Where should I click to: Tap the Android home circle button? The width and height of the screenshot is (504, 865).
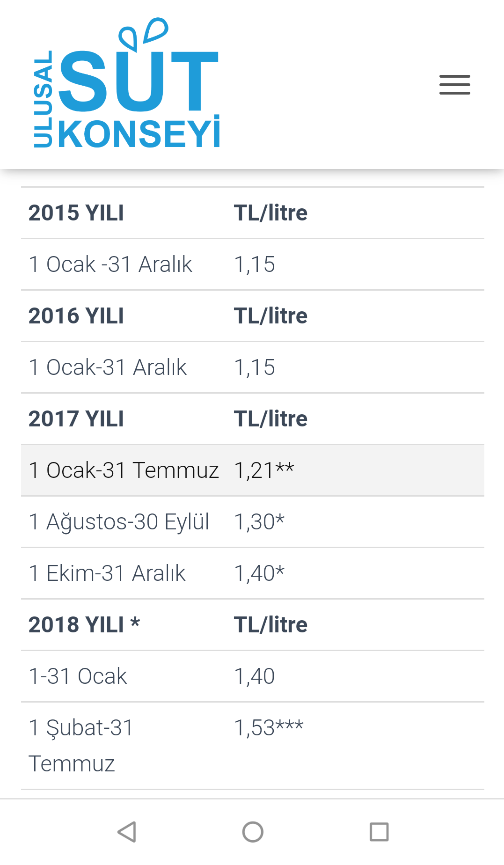tap(253, 832)
